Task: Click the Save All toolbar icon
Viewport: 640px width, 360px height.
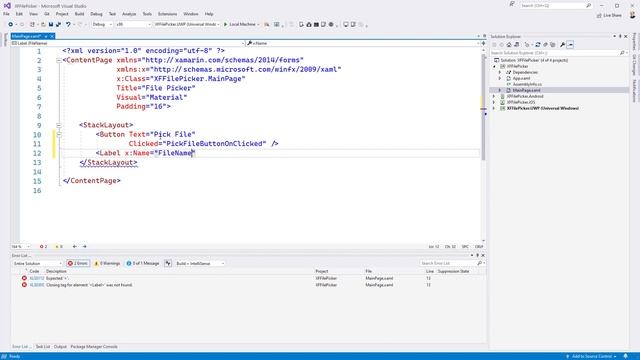Action: click(58, 24)
